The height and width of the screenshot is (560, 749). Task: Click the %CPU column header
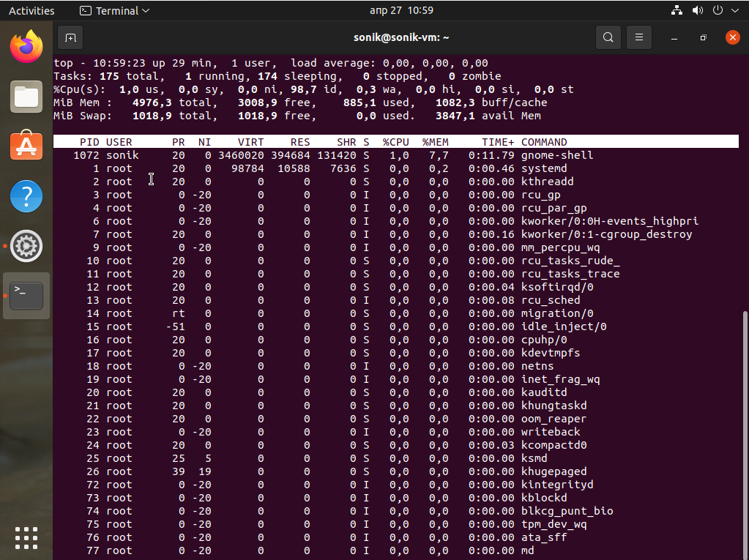click(x=395, y=142)
